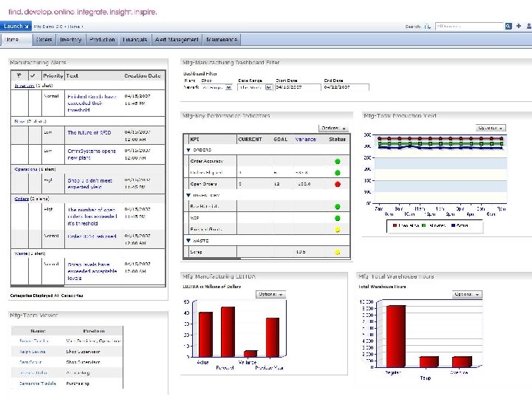Click the red legend swatch in yield chart

395,225
